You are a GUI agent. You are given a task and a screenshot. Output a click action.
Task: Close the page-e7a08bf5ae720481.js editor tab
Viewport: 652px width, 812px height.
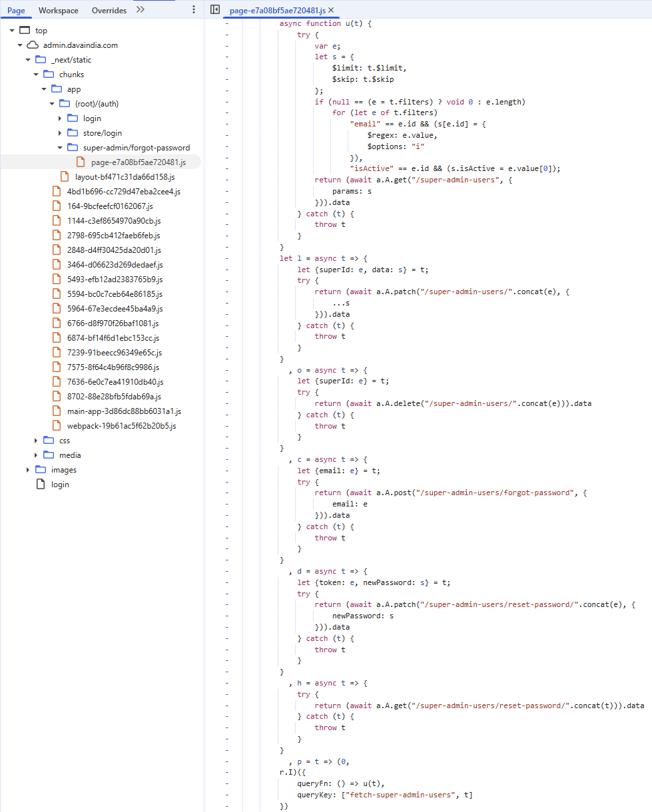tap(331, 10)
